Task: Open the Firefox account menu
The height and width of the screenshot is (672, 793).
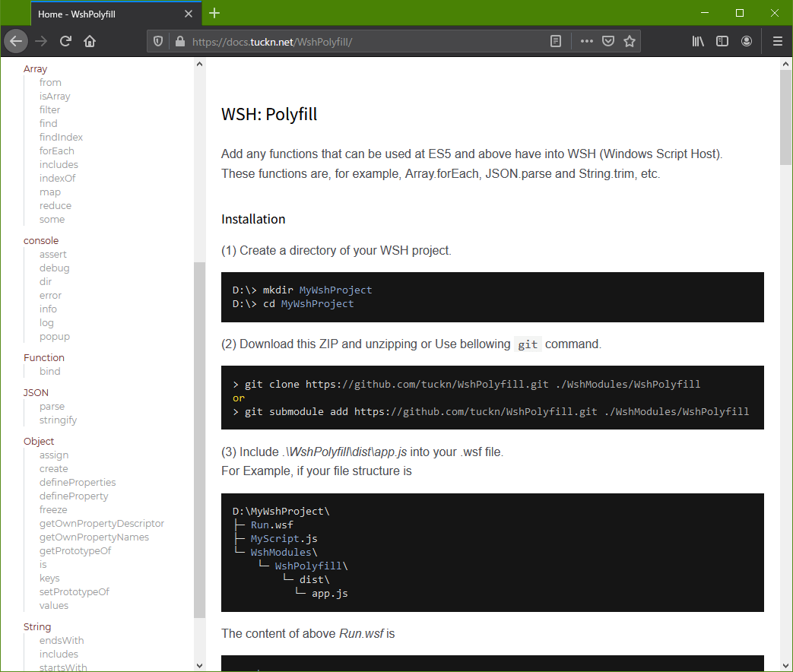Action: coord(747,41)
